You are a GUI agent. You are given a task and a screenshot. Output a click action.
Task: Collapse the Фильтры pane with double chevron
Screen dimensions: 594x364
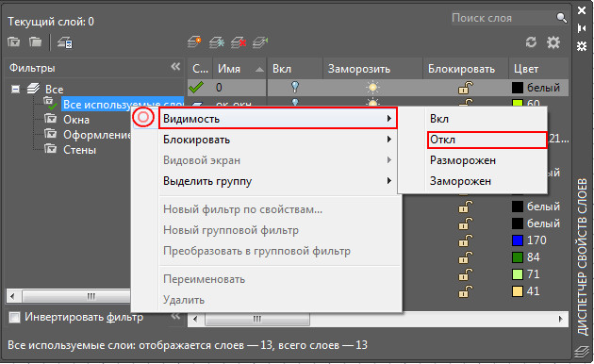[x=175, y=67]
